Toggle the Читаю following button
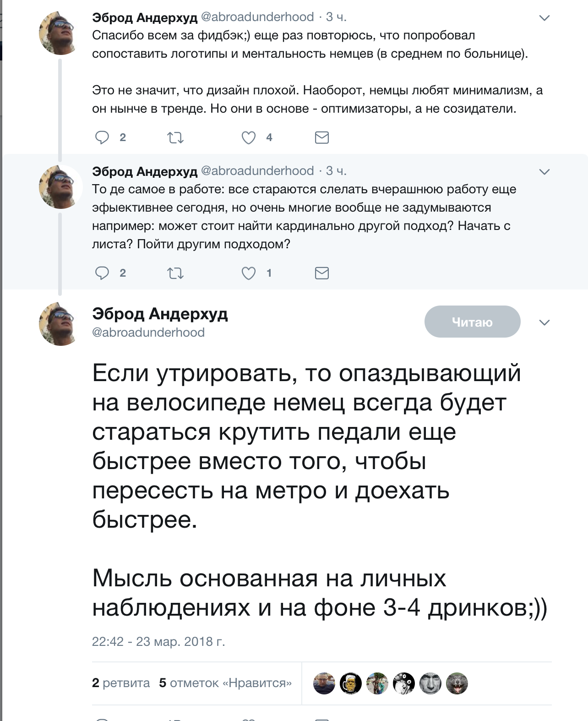The image size is (588, 721). (x=472, y=322)
